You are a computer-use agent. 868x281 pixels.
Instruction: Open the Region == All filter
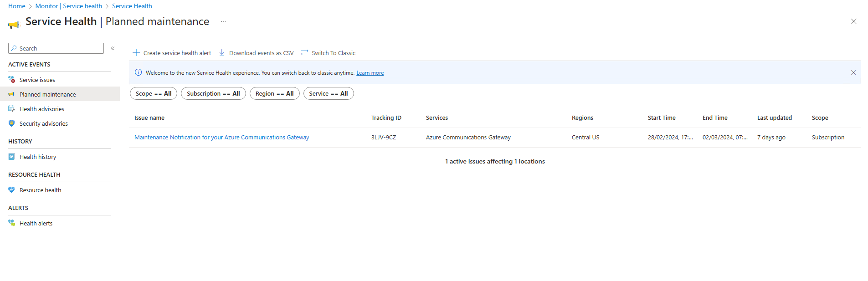click(275, 93)
